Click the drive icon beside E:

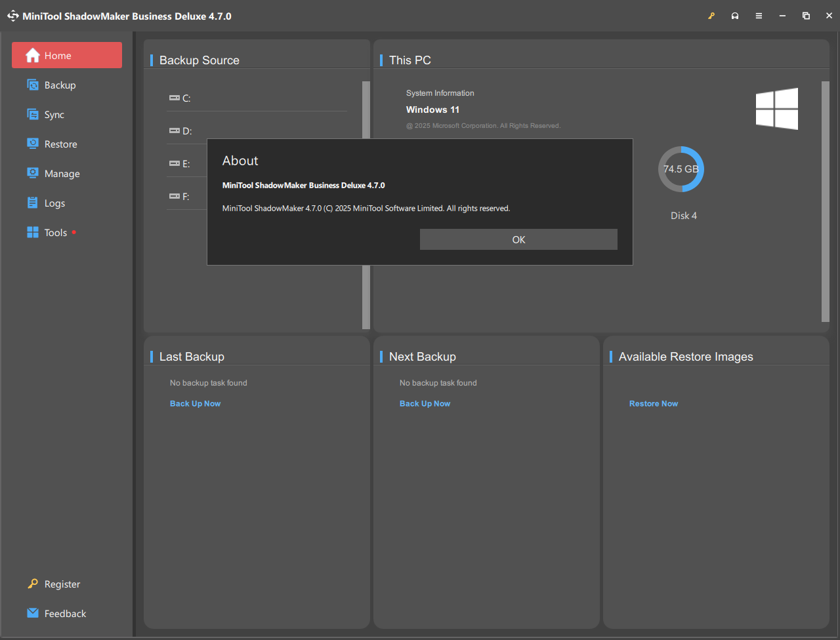[x=175, y=163]
